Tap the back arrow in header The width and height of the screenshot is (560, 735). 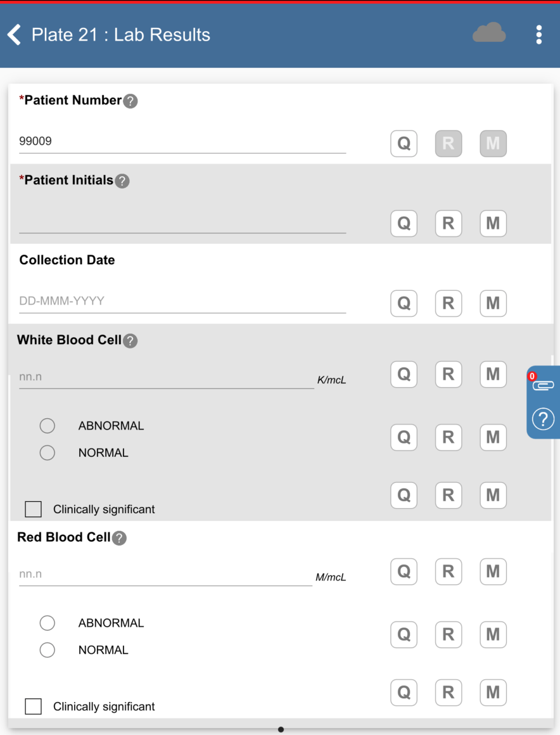[15, 35]
